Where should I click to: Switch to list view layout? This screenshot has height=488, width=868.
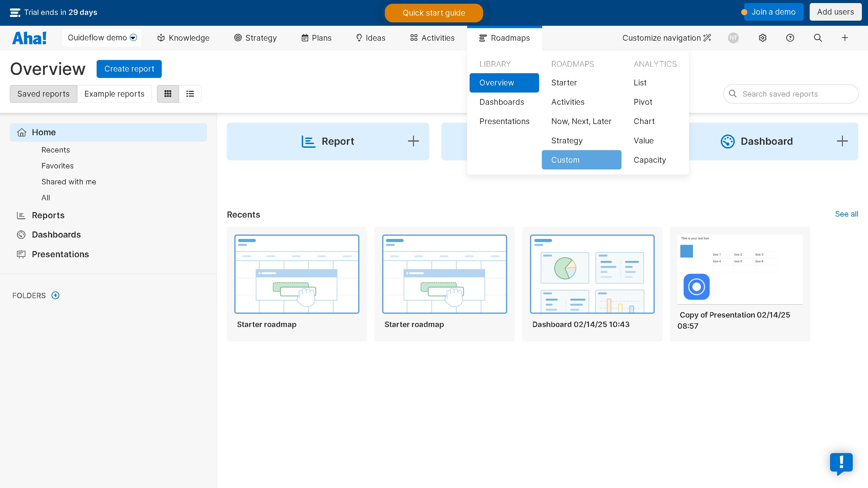coord(190,94)
